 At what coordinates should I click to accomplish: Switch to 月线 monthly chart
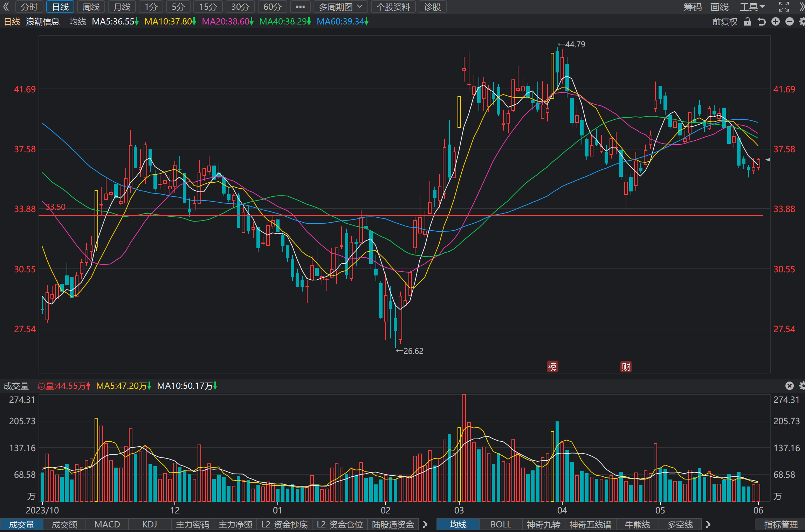point(122,7)
